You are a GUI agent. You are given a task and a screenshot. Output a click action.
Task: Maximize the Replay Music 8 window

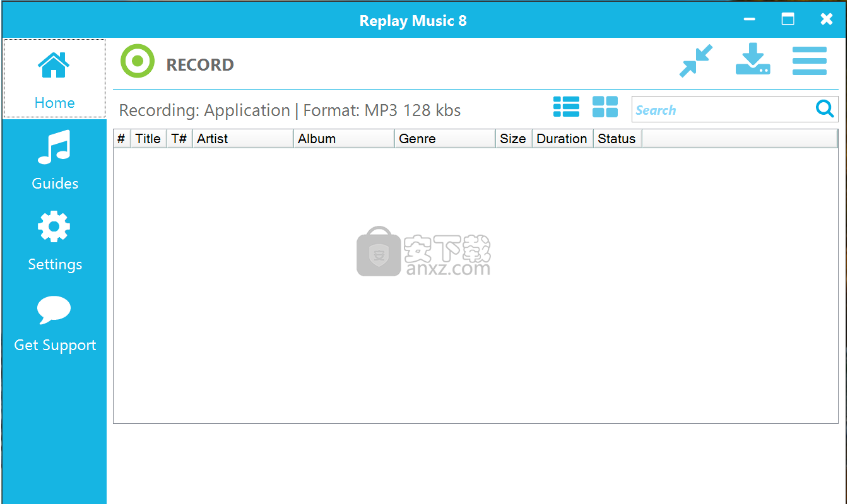(x=788, y=19)
